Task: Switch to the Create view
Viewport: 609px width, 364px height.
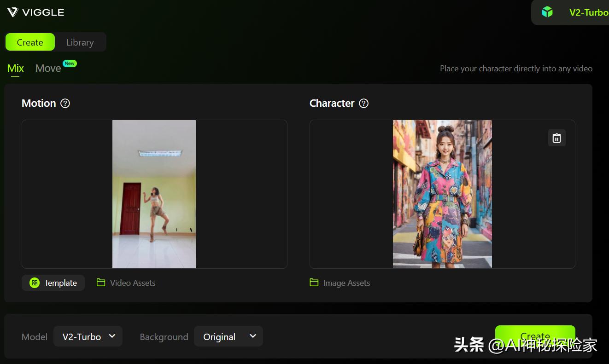Action: (30, 42)
